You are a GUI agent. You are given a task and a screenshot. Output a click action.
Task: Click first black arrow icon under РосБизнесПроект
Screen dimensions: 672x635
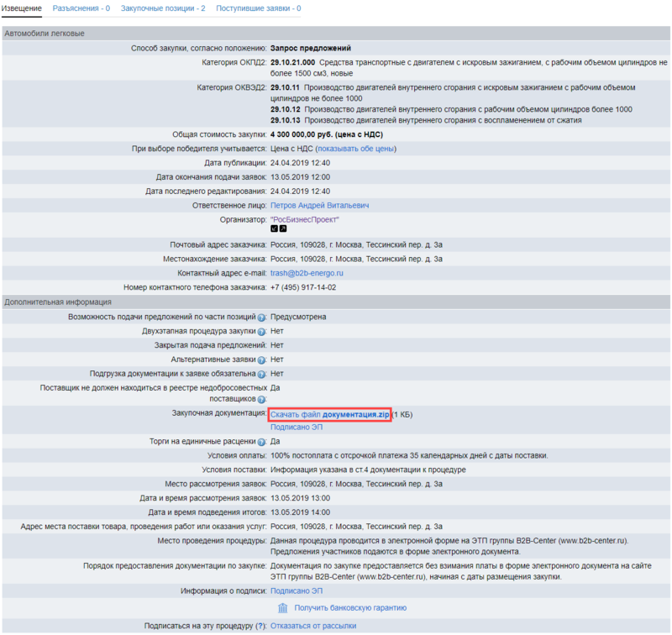[x=274, y=228]
